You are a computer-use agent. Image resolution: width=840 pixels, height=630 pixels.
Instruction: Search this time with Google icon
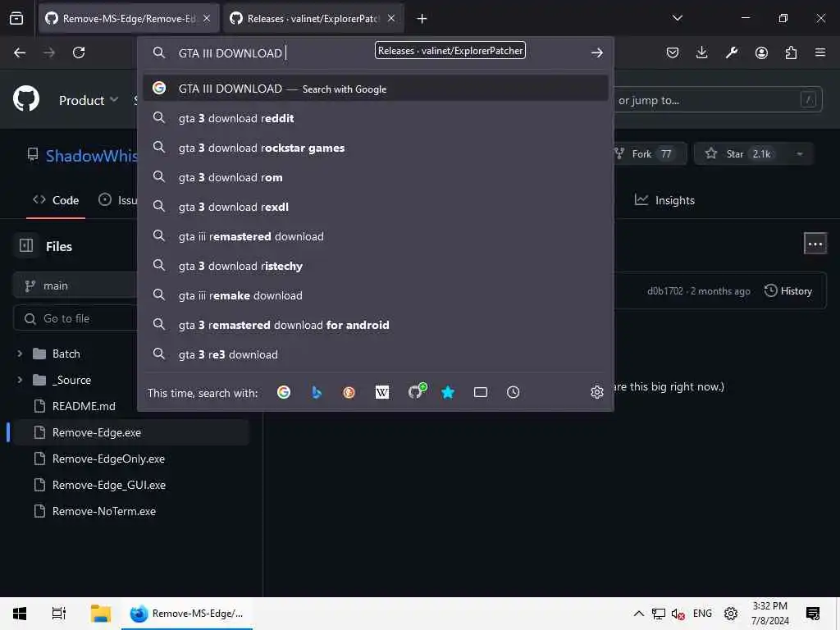[284, 392]
